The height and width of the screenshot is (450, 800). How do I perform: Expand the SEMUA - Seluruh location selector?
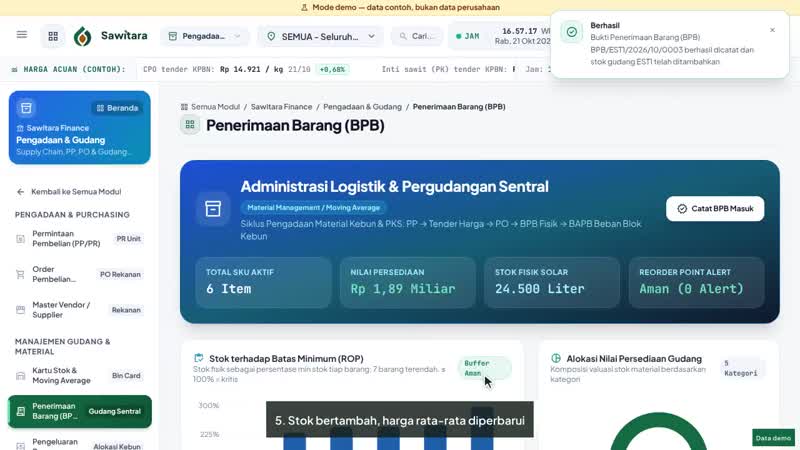pos(321,36)
